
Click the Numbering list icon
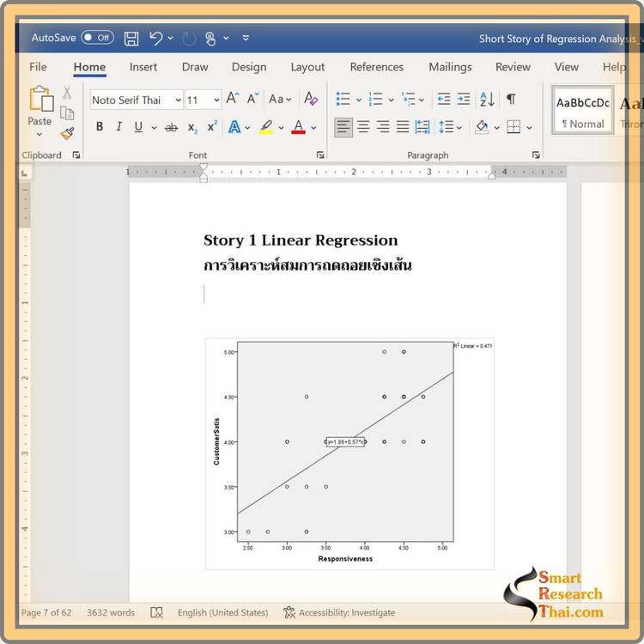pyautogui.click(x=375, y=99)
